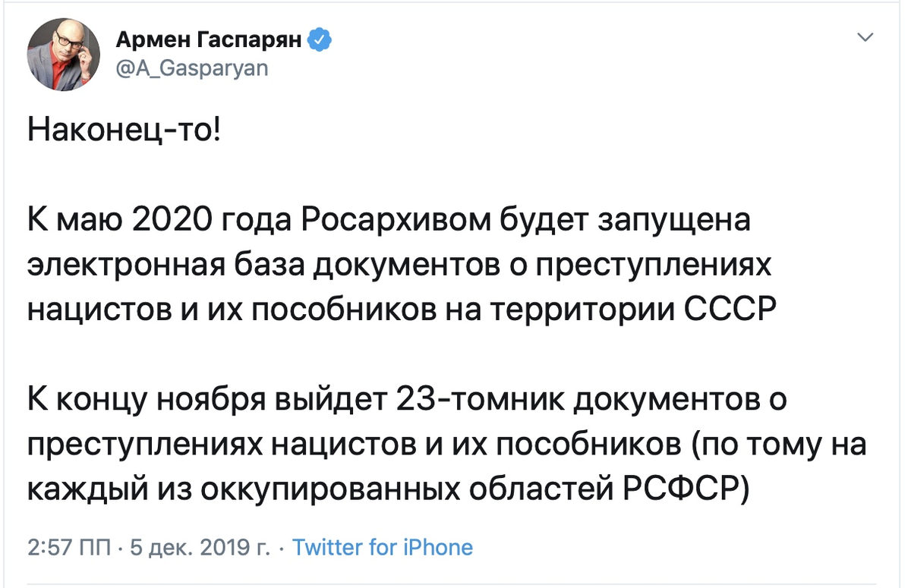Open the Армен Гаспарян display name link
Image resolution: width=911 pixels, height=588 pixels.
pos(210,40)
